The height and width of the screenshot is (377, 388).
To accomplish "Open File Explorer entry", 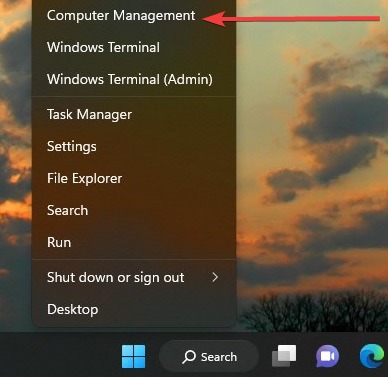I will pos(134,178).
